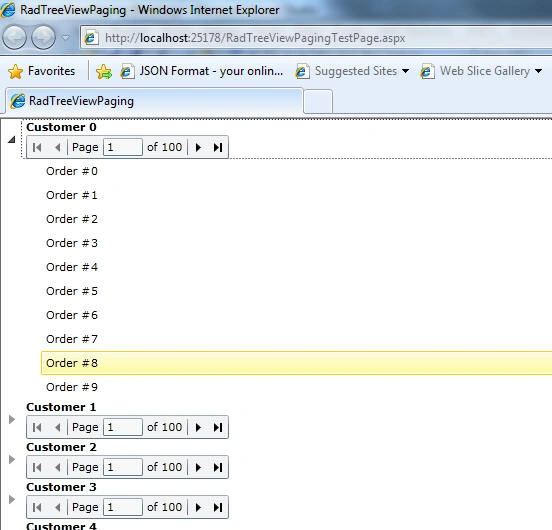Screen dimensions: 552x530
Task: Select tree item Order #5
Action: [72, 291]
